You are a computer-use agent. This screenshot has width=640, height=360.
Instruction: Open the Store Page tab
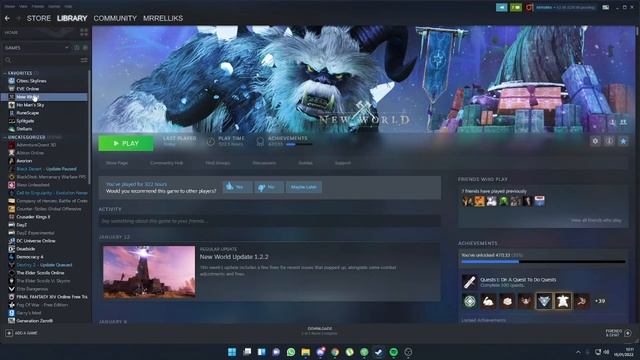pos(117,163)
